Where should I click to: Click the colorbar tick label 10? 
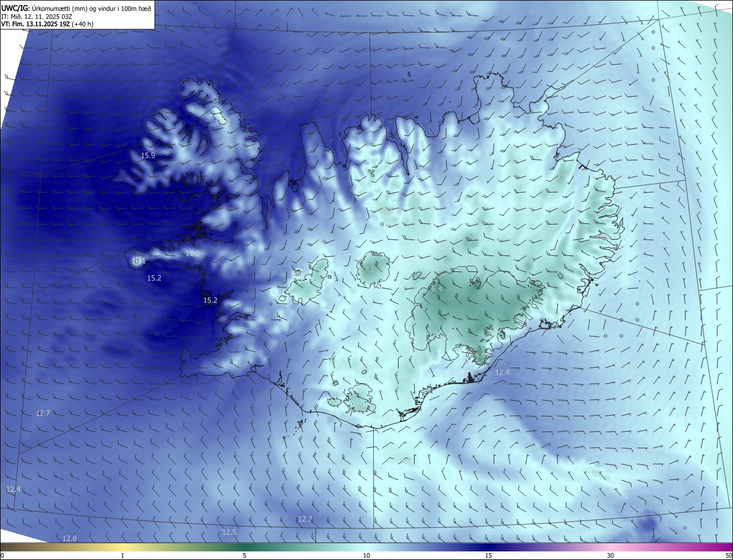click(366, 555)
